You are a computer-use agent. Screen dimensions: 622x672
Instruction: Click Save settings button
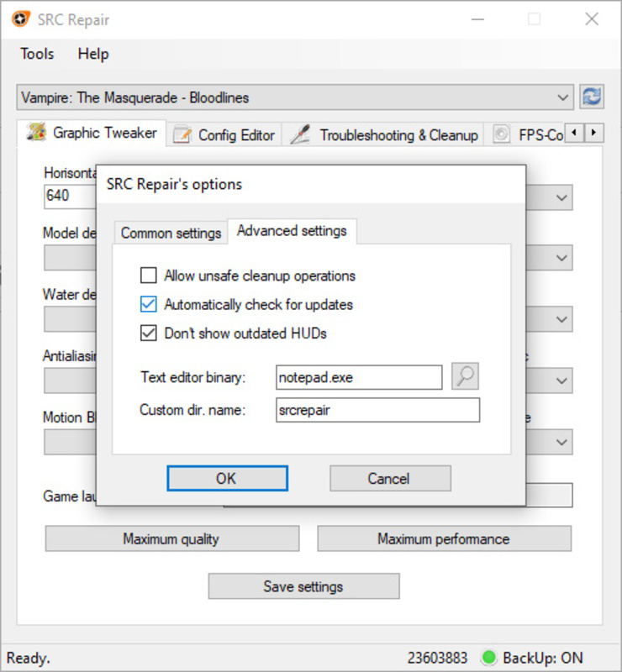[x=303, y=586]
